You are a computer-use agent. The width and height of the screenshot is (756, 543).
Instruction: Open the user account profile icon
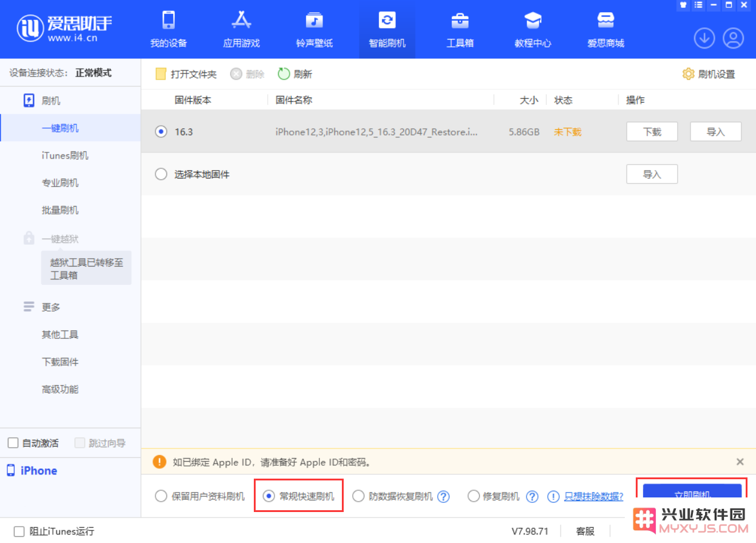(x=734, y=38)
